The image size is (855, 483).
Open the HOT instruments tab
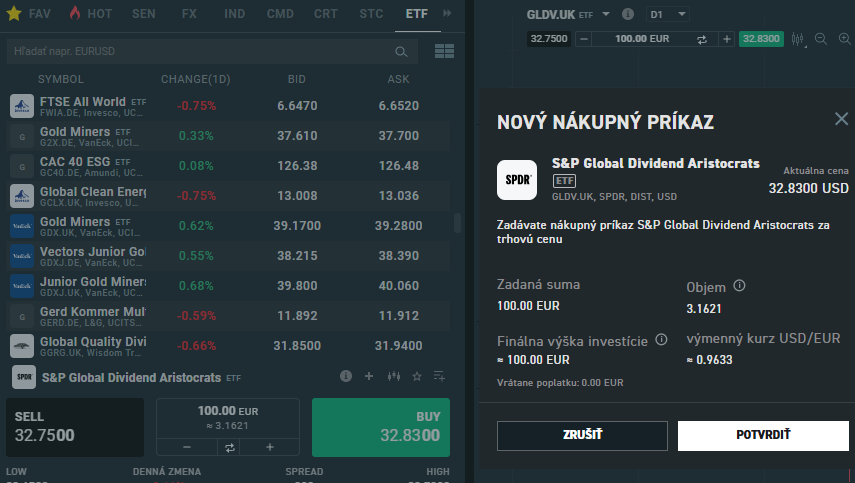pos(90,14)
